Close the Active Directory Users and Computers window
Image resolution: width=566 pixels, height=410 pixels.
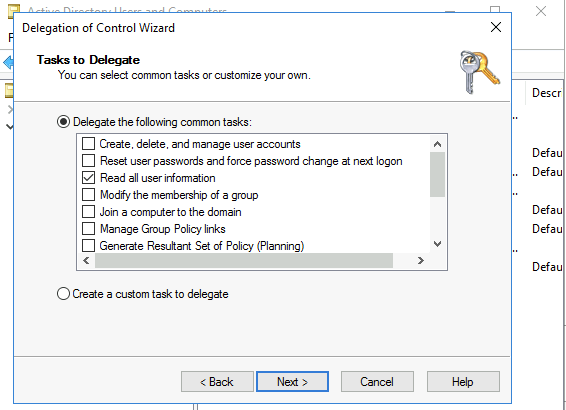point(541,11)
